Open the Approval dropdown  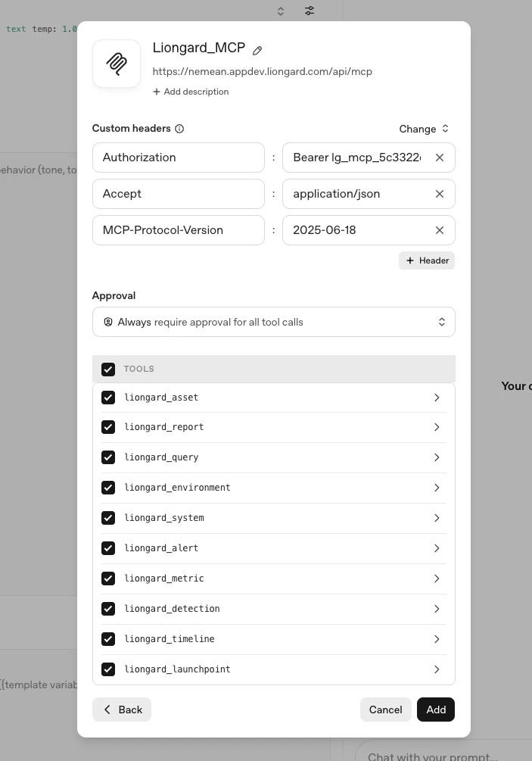coord(273,322)
